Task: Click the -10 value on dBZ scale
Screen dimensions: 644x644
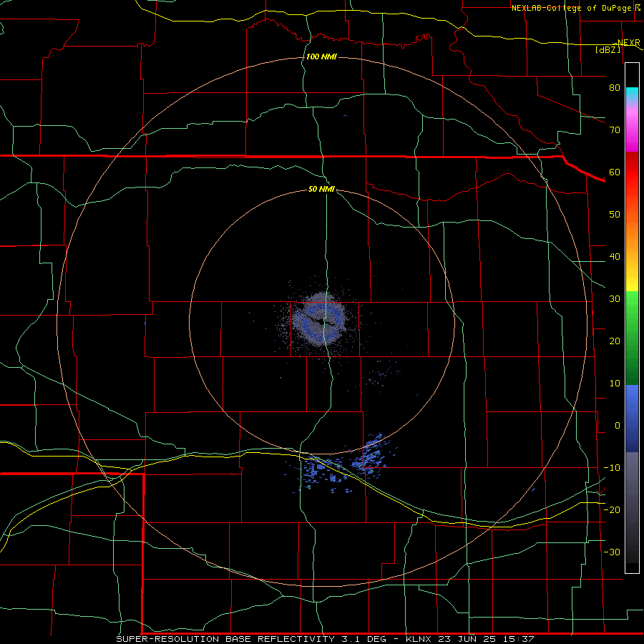Action: (x=612, y=468)
